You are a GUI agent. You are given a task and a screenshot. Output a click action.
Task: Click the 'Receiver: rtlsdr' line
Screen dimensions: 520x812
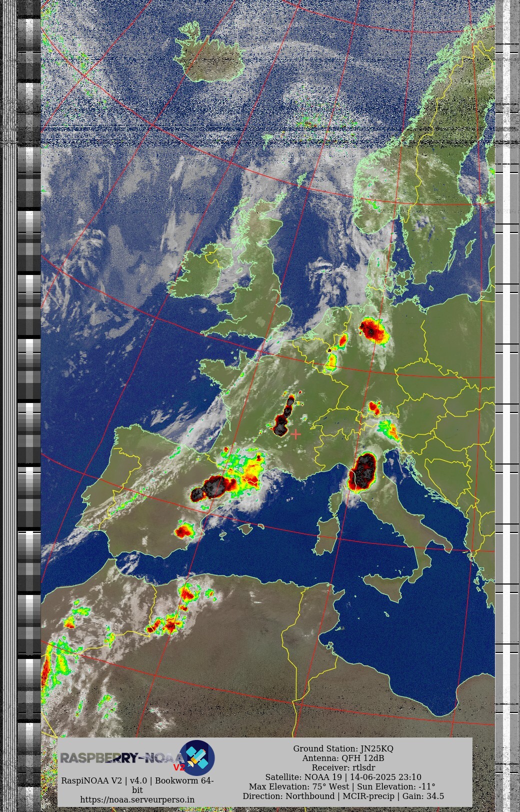pyautogui.click(x=343, y=767)
